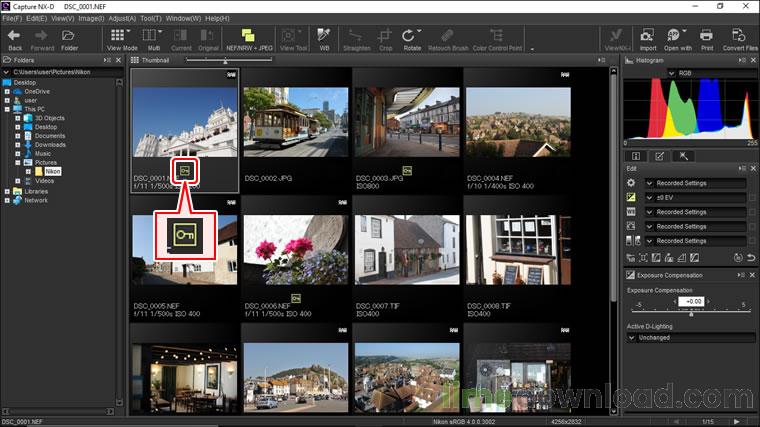Open the Adjust(A) menu
This screenshot has height=427, width=760.
122,18
